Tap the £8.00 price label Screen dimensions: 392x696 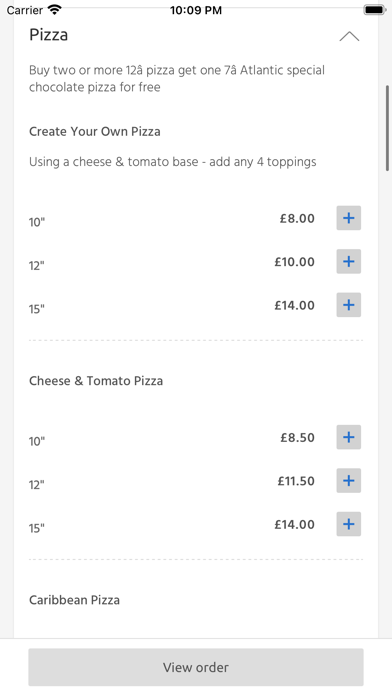click(297, 218)
